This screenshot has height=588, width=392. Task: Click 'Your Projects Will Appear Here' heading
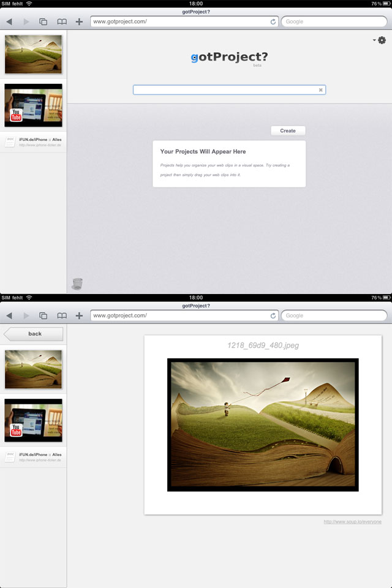coord(203,151)
